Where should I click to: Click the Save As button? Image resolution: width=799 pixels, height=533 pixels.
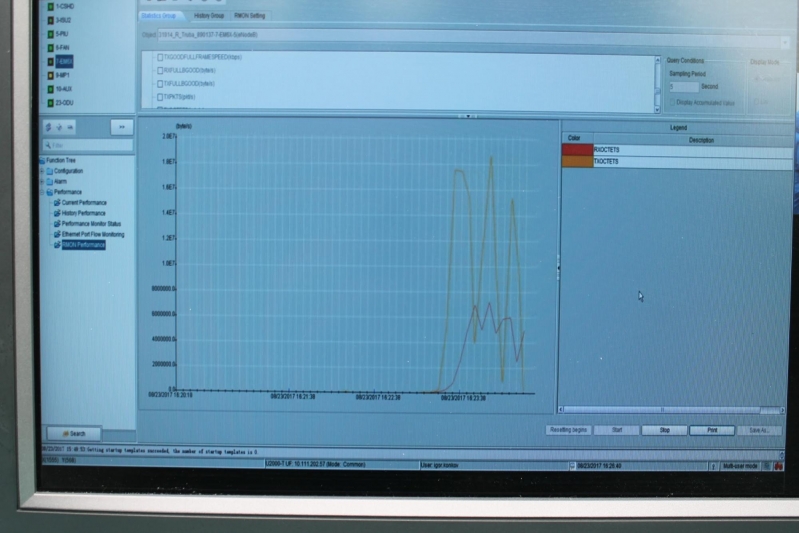pos(759,430)
